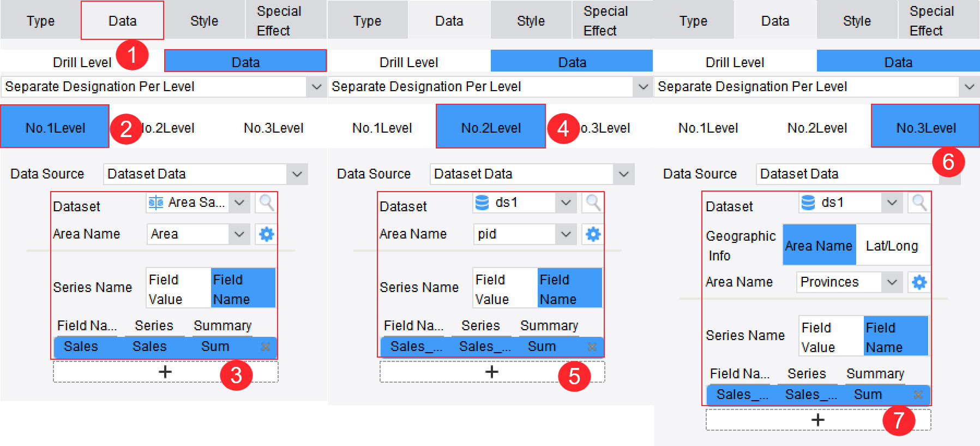
Task: Select No.3Level in the right panel
Action: [925, 127]
